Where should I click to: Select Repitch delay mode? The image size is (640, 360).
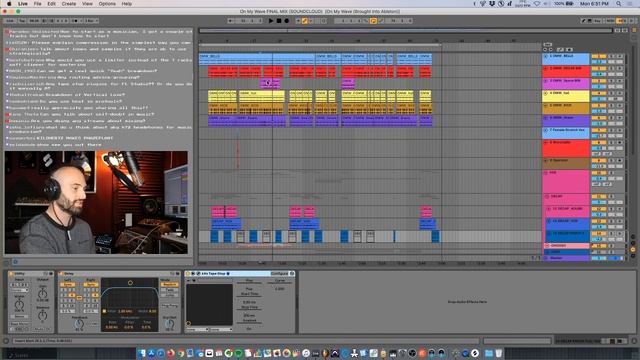169,284
